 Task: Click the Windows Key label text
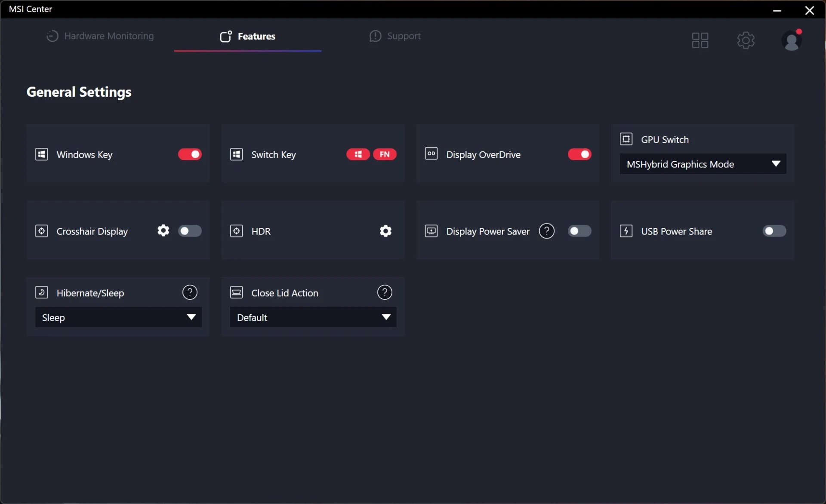pyautogui.click(x=84, y=155)
